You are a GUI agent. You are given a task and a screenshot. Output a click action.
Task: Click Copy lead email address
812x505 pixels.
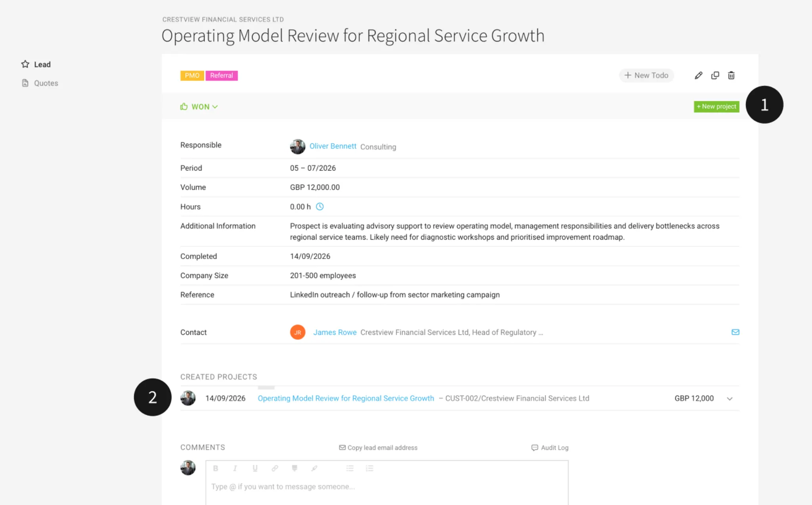click(378, 447)
